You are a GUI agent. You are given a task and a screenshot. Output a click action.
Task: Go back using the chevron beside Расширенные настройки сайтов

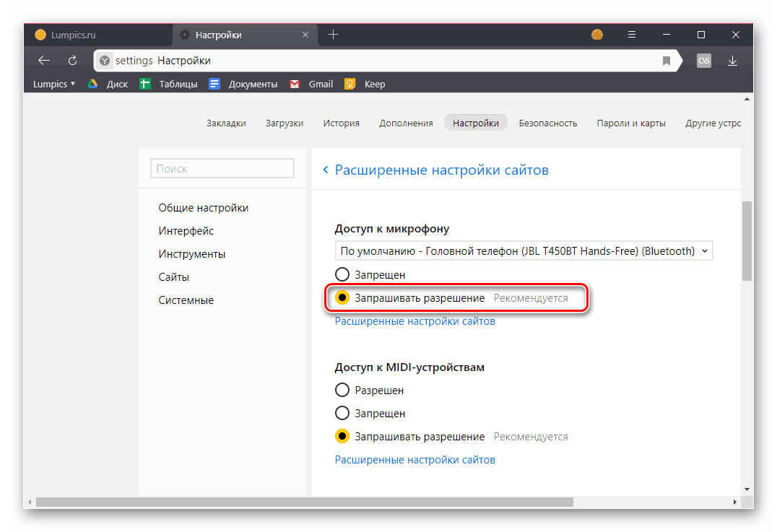tap(326, 170)
